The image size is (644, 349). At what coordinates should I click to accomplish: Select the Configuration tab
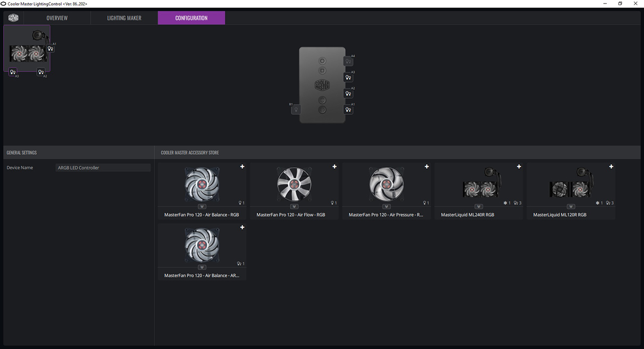(x=191, y=18)
